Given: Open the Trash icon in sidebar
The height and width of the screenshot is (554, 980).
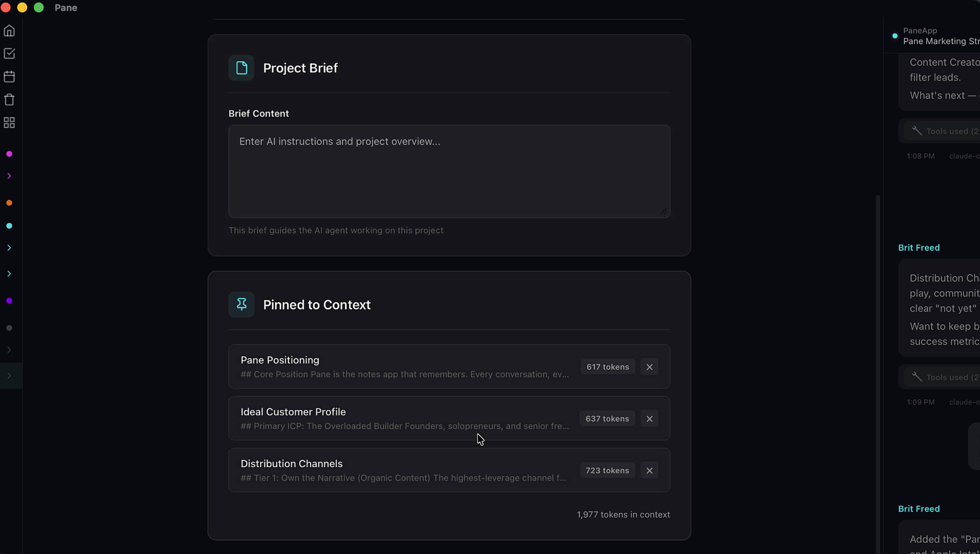Looking at the screenshot, I should click(9, 99).
